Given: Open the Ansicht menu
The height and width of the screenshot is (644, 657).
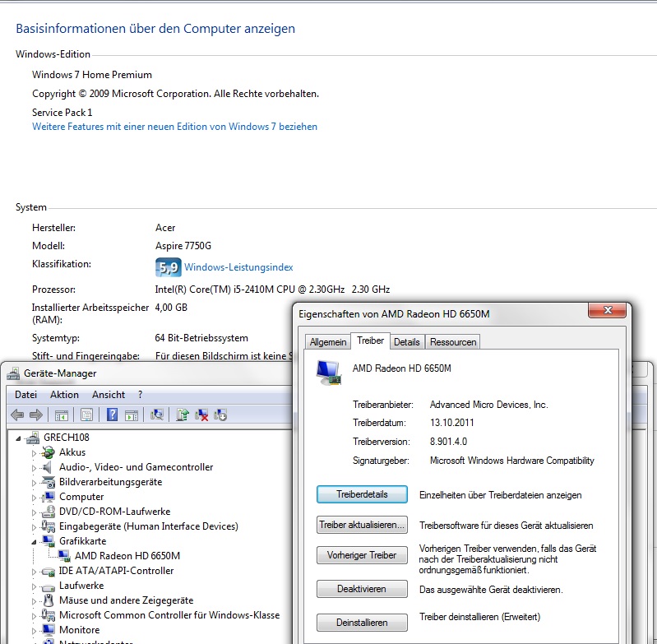Looking at the screenshot, I should [109, 395].
